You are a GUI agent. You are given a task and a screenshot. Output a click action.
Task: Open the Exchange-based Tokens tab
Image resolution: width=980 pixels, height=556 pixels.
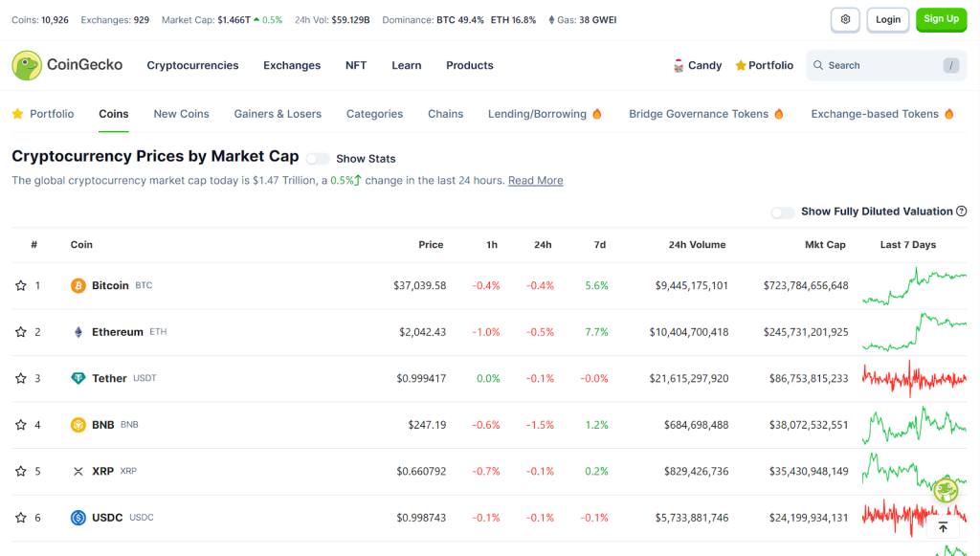[882, 114]
